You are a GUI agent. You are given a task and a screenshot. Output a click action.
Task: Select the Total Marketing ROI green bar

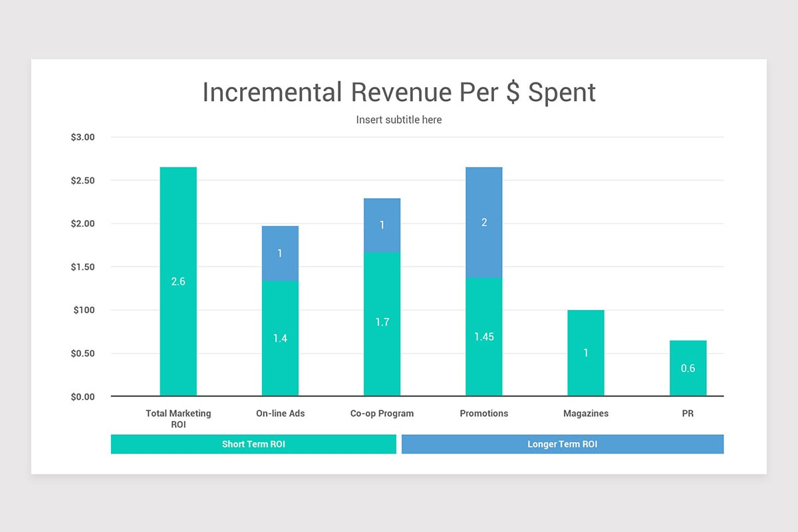[178, 281]
